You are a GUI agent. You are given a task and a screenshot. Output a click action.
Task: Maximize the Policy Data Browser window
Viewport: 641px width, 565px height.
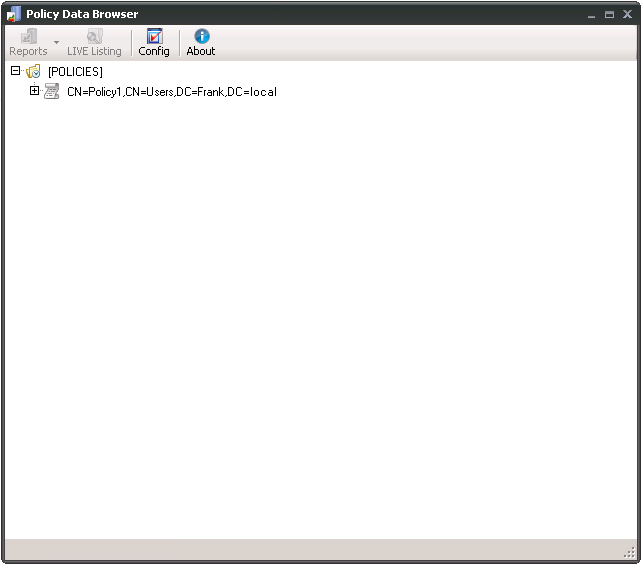pos(609,15)
